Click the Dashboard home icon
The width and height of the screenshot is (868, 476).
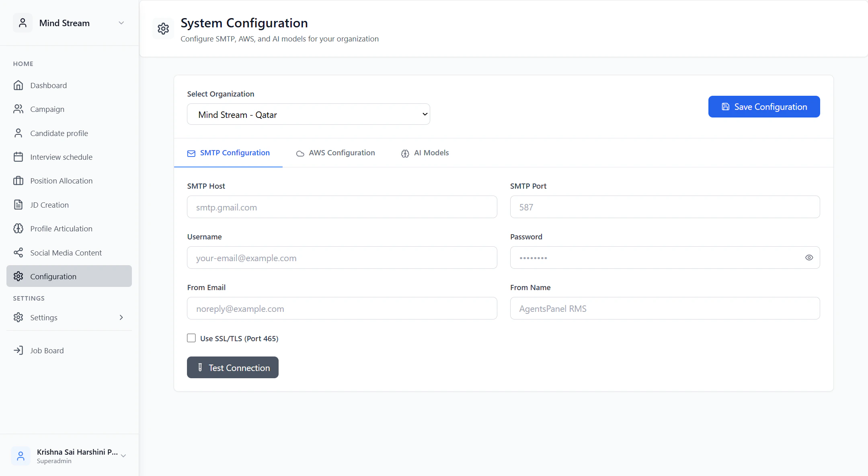tap(18, 85)
